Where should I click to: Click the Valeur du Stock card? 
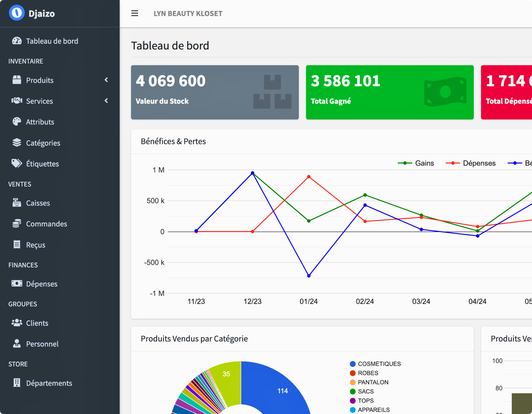pos(215,92)
